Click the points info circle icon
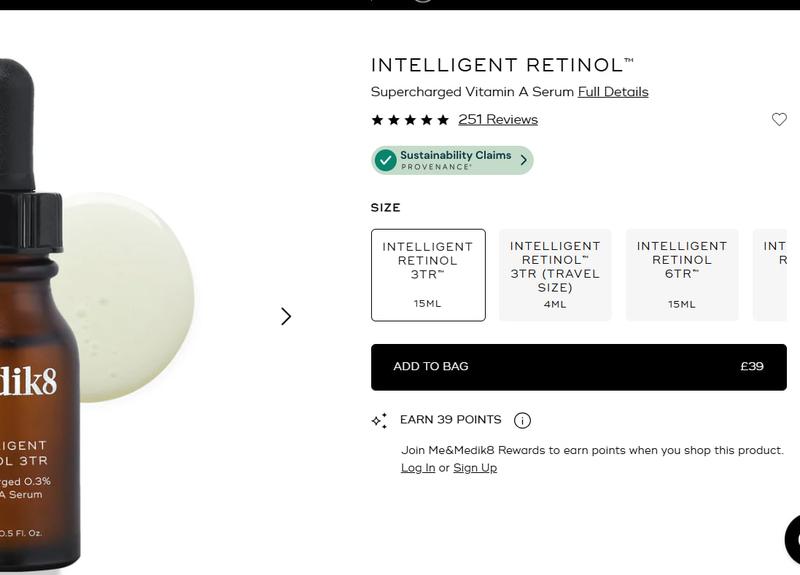Viewport: 800px width, 575px height. pyautogui.click(x=522, y=420)
